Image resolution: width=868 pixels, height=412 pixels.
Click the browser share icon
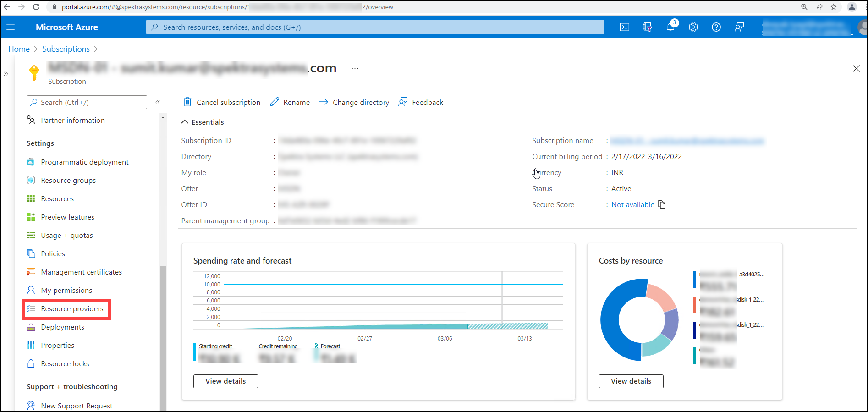819,7
